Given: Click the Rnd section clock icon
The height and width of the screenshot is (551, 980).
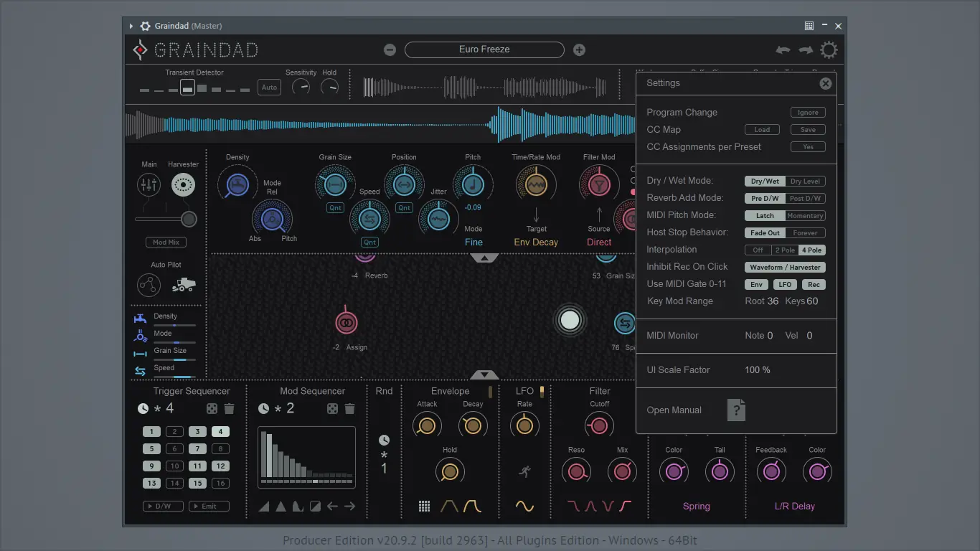Looking at the screenshot, I should 384,440.
